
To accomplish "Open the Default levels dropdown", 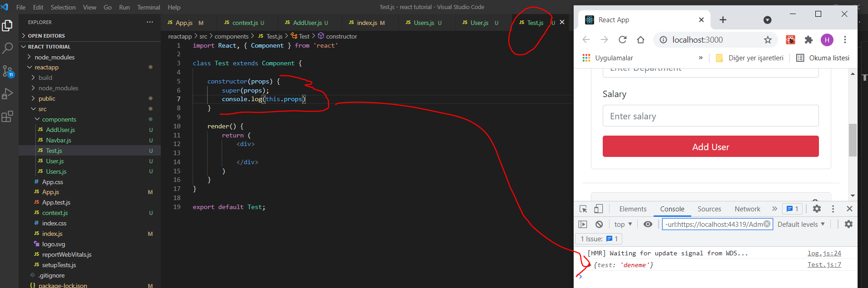I will point(801,225).
